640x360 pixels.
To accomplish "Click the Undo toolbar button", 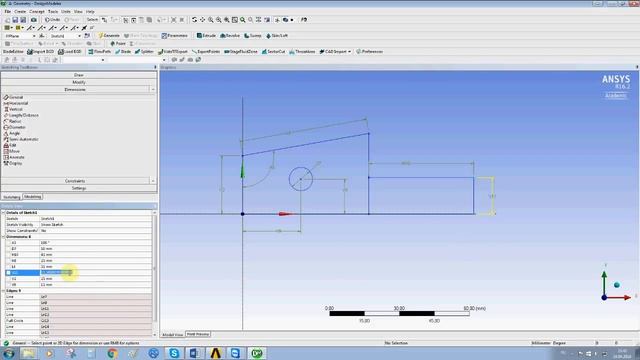I will pyautogui.click(x=53, y=20).
